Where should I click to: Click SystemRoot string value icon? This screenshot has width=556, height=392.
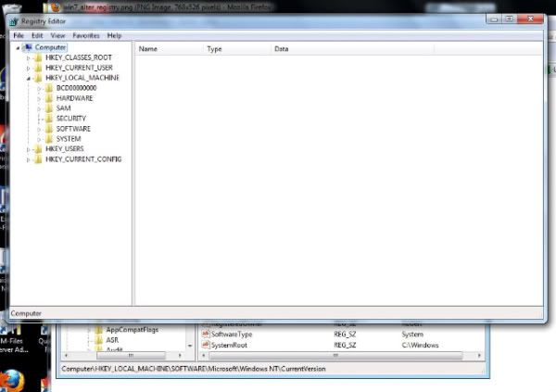(x=206, y=345)
